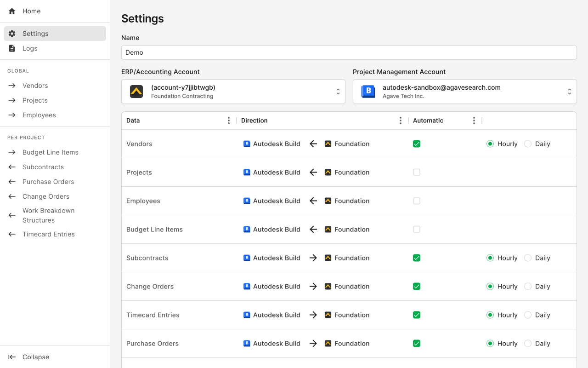
Task: Click the arrow icon beside Projects in sidebar
Action: [x=12, y=100]
